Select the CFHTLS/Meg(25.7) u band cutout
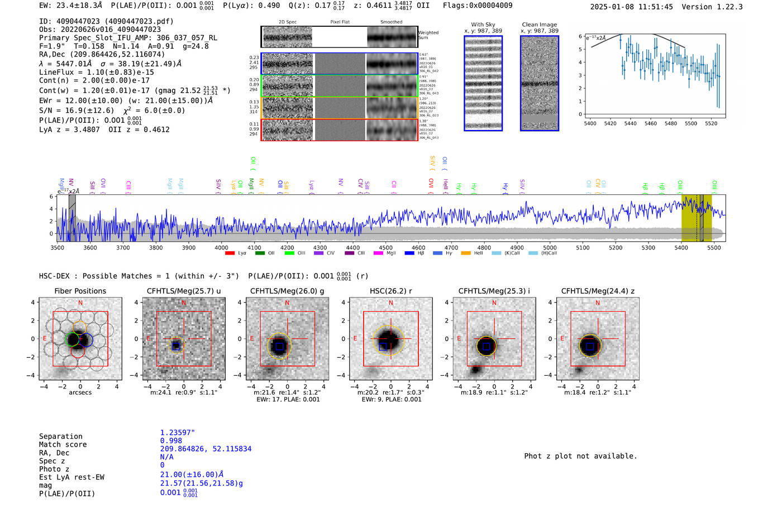The width and height of the screenshot is (782, 532). pos(184,339)
